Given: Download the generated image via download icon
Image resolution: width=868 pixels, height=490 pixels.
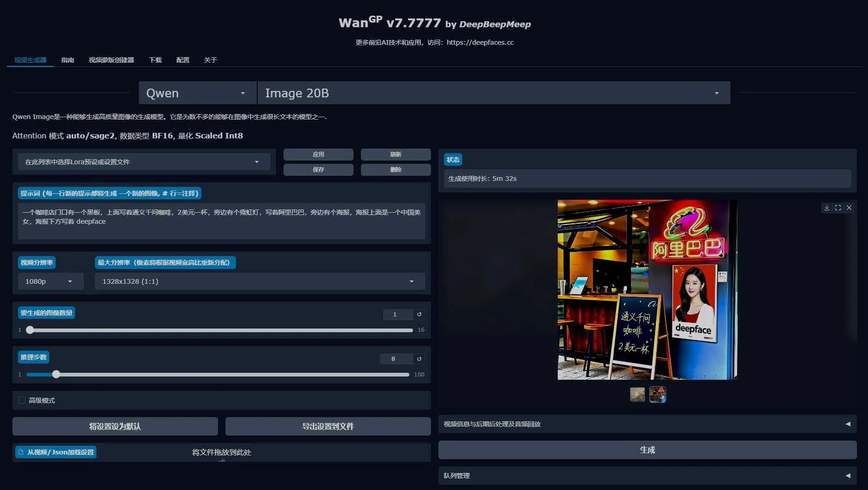Looking at the screenshot, I should point(827,208).
